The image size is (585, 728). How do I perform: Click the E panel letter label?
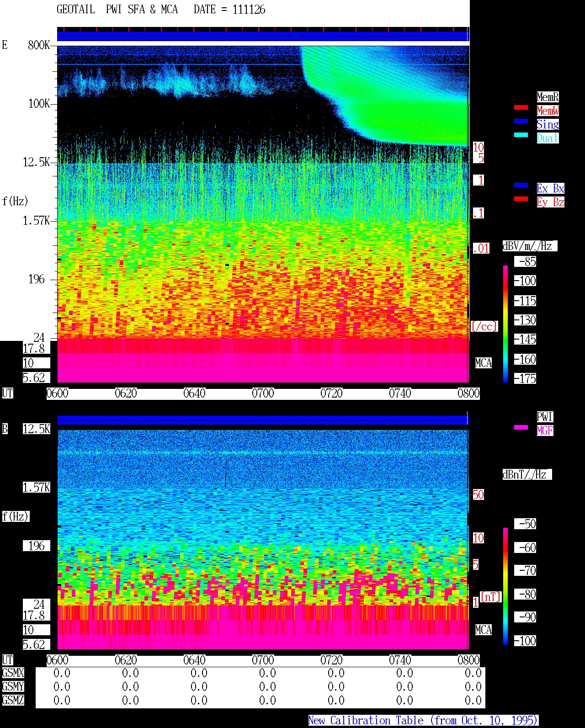click(5, 45)
